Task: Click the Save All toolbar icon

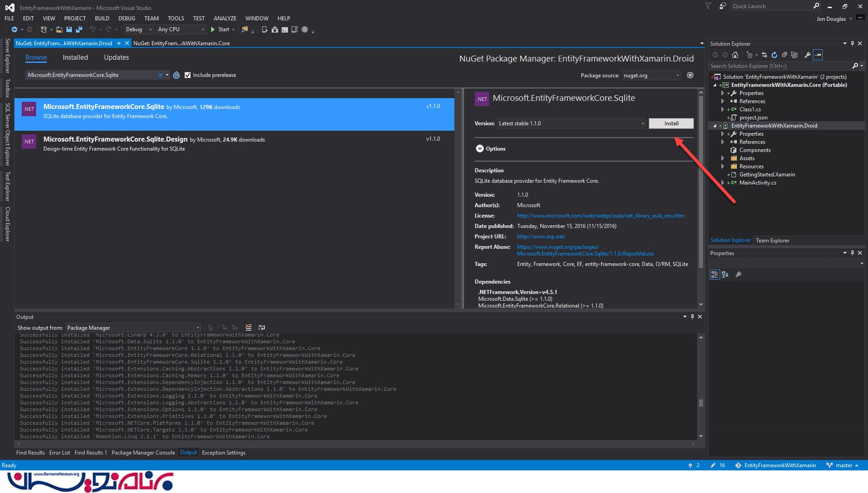Action: point(79,29)
